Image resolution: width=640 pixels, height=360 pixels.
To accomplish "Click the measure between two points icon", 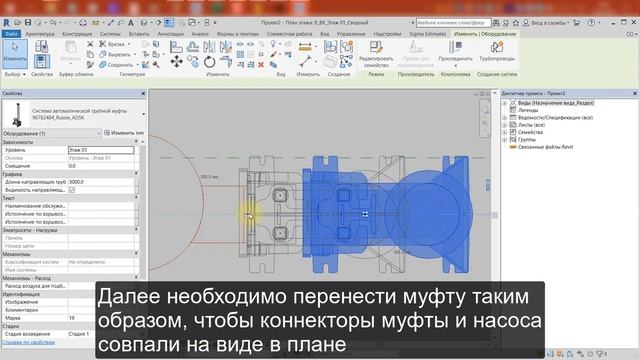I will pos(305,62).
